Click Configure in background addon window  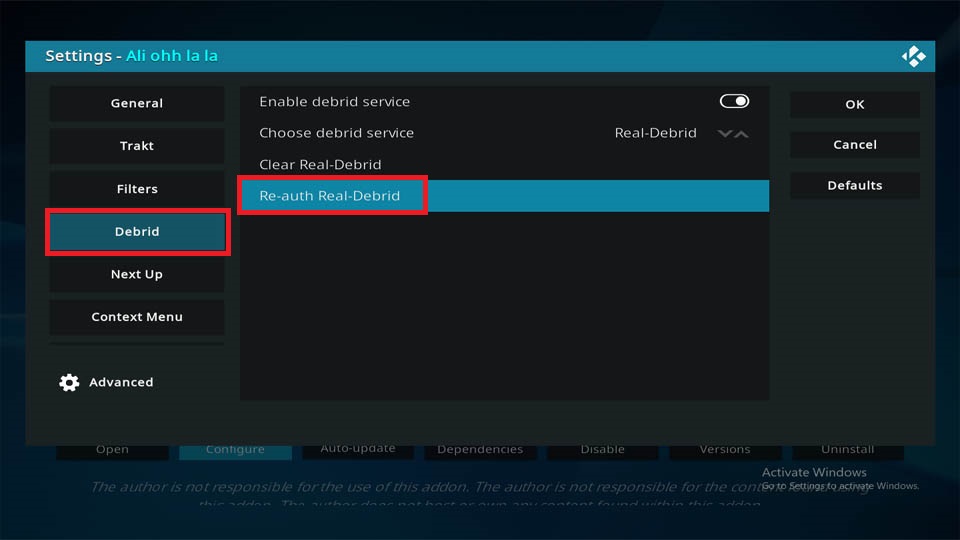click(235, 451)
